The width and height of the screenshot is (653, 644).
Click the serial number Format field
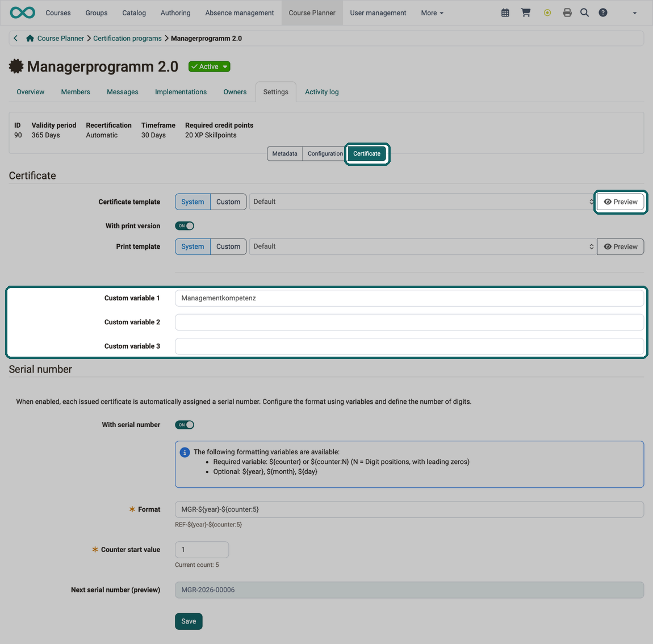click(x=409, y=509)
